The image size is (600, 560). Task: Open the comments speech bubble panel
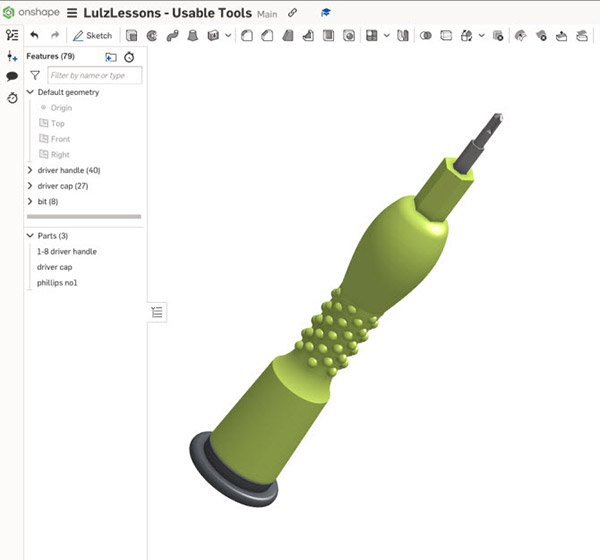(12, 76)
